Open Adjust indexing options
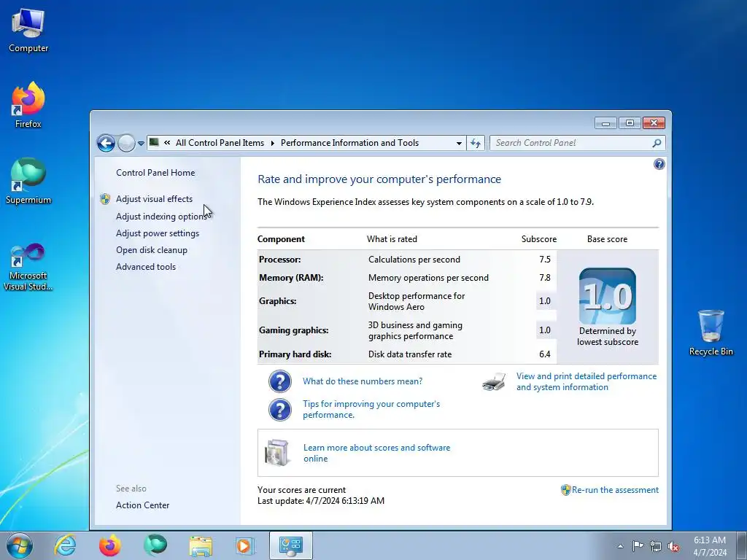 [x=161, y=216]
